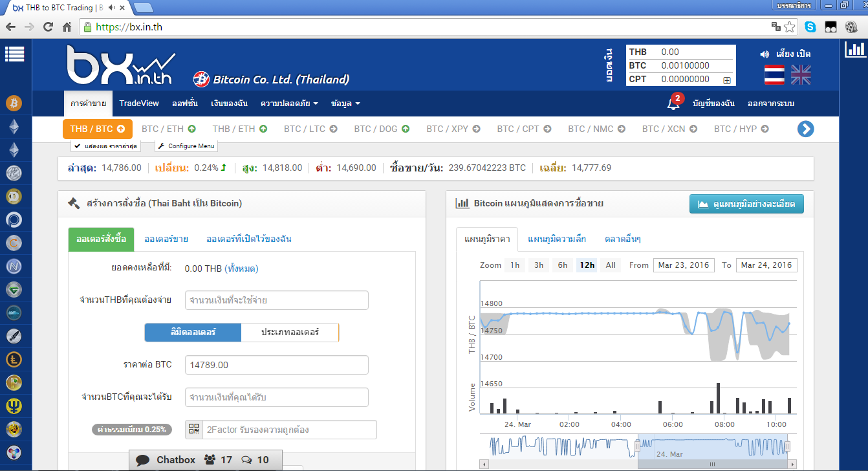Image resolution: width=868 pixels, height=471 pixels.
Task: Open the TradeView nav item
Action: [139, 104]
